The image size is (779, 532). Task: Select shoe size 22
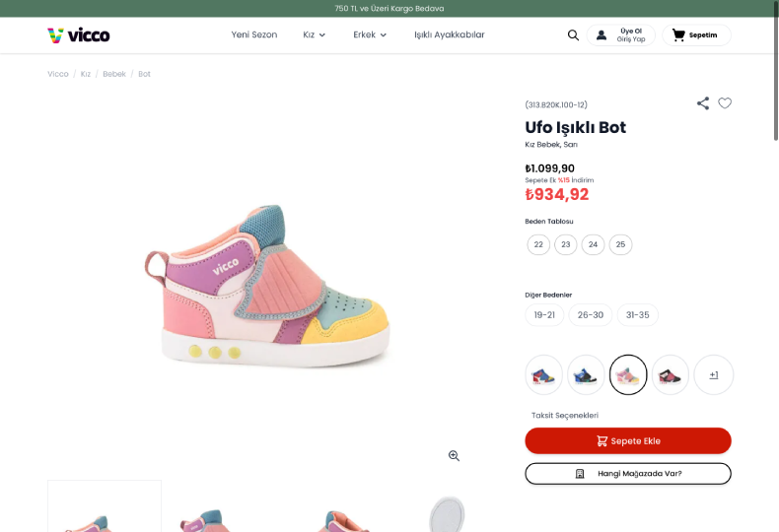(538, 244)
